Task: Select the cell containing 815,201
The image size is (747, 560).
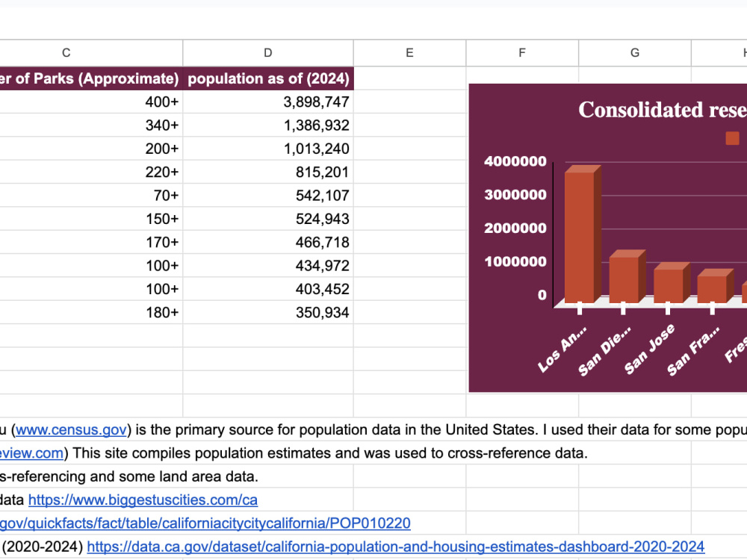Action: point(268,172)
